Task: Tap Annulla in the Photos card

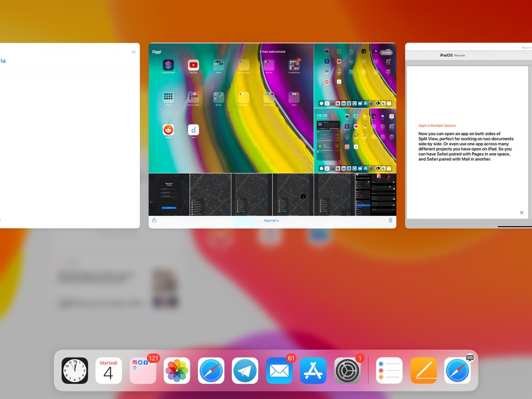Action: (x=386, y=53)
